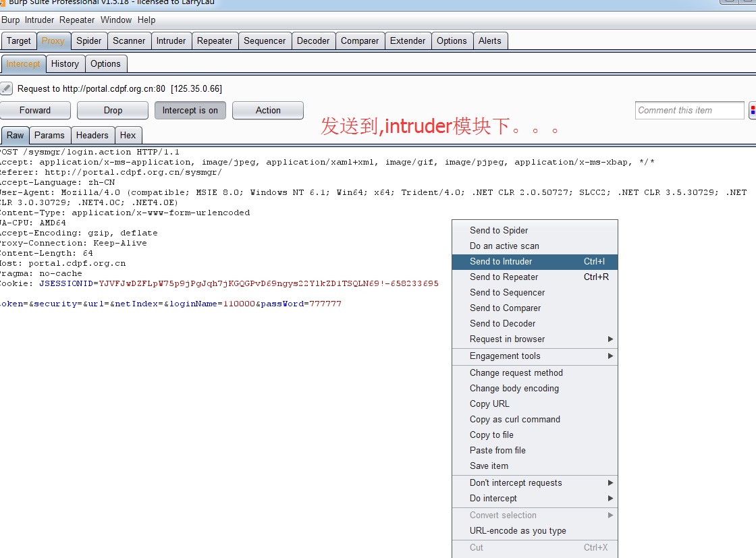756x558 pixels.
Task: Choose Save item
Action: point(535,466)
